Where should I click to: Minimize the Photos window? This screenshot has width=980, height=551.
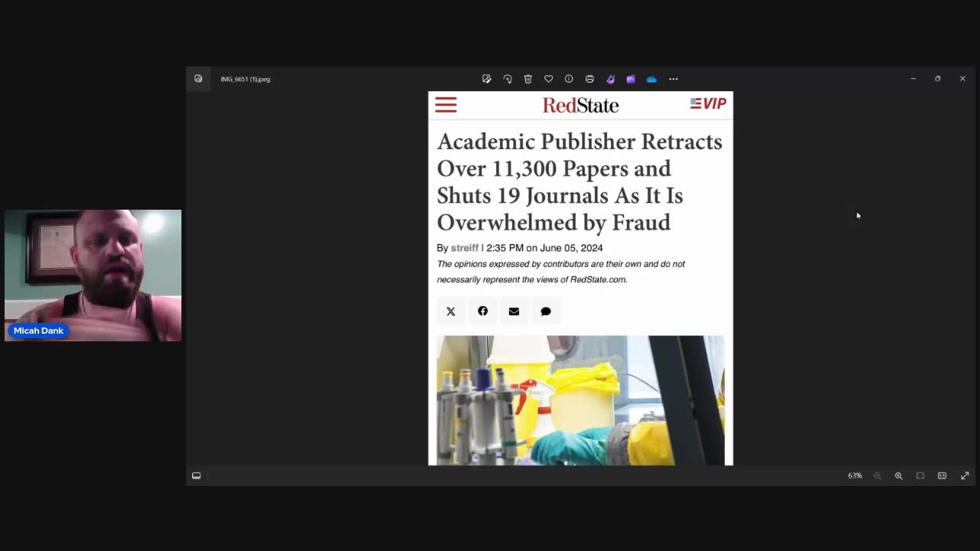click(913, 79)
